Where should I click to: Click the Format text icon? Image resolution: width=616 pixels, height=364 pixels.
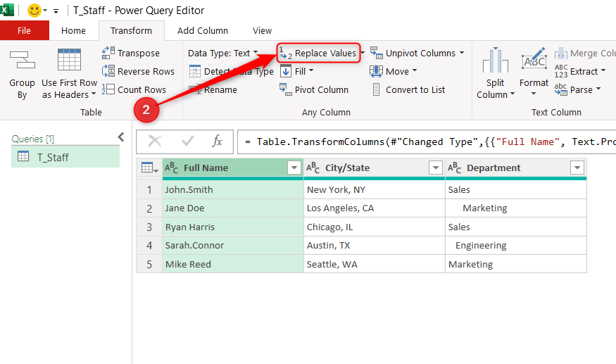click(x=534, y=58)
